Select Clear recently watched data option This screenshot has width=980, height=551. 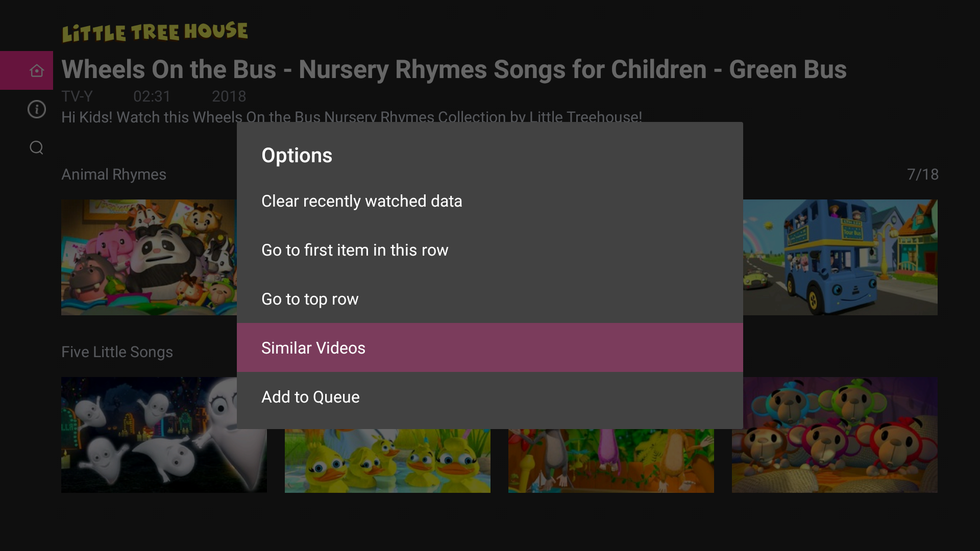pyautogui.click(x=361, y=201)
